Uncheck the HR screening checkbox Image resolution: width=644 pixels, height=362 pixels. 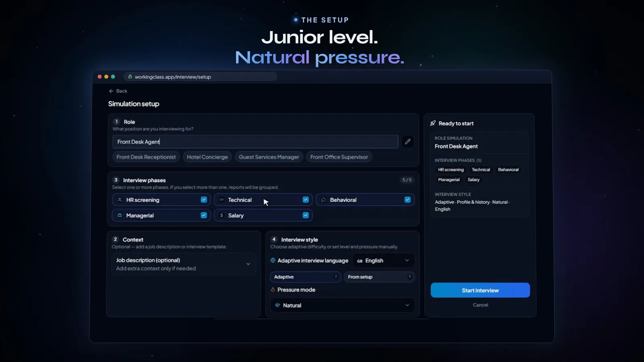[x=204, y=200]
